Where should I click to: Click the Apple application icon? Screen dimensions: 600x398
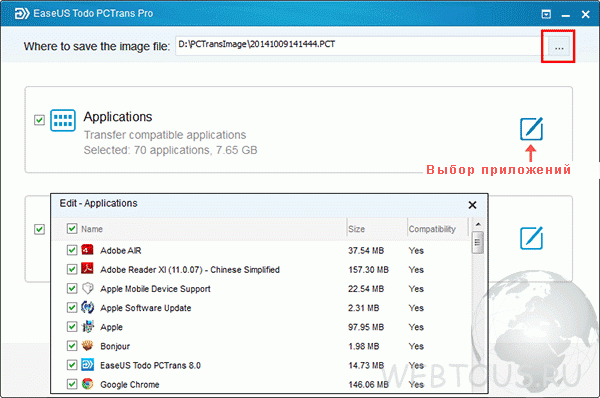[x=87, y=326]
